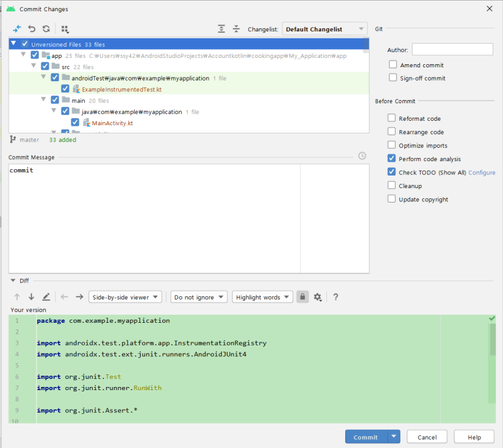Open the Do not ignore dropdown

(199, 296)
